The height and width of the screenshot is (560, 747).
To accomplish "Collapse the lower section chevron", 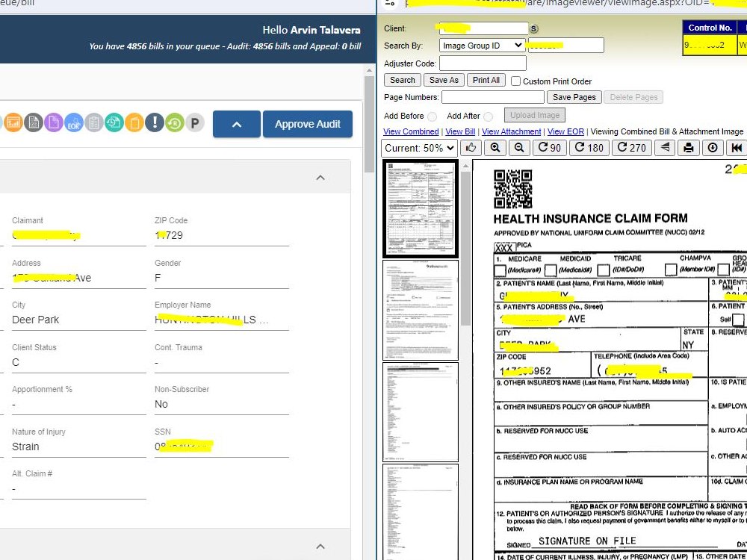I will [320, 547].
